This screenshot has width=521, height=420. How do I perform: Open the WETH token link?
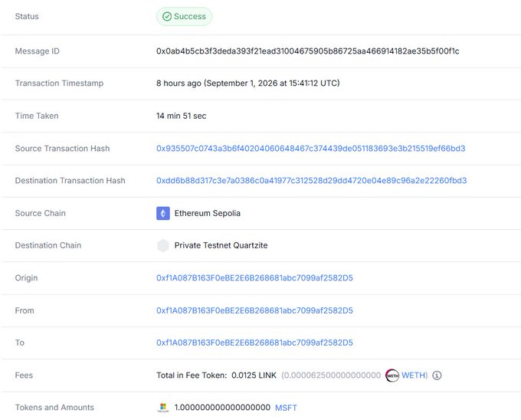coord(413,375)
